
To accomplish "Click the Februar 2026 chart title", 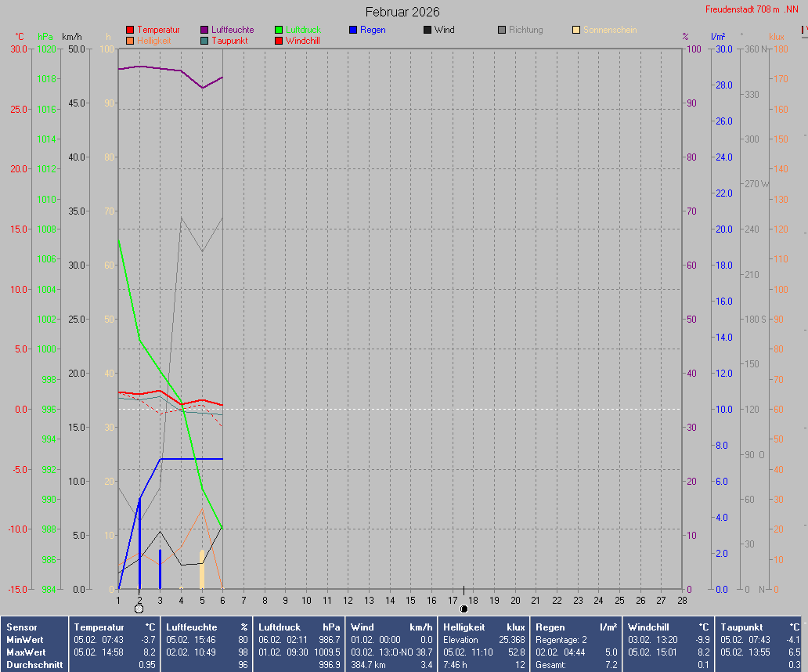I will click(x=402, y=12).
